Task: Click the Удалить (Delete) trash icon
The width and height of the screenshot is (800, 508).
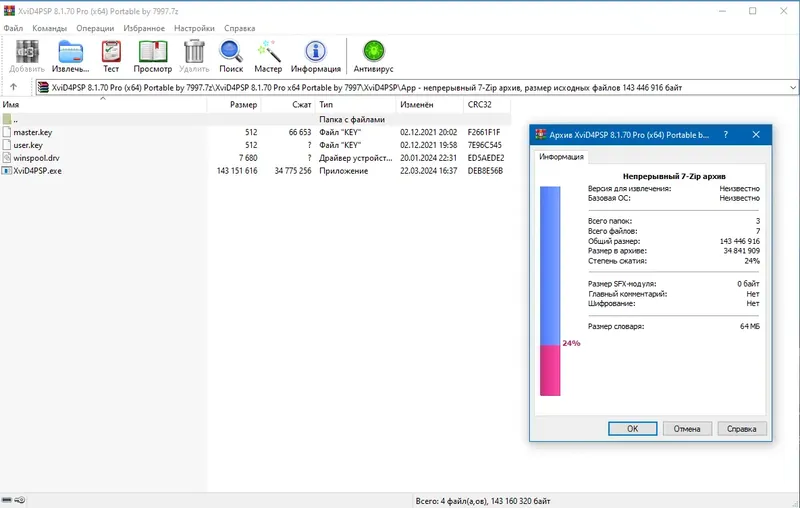Action: [194, 52]
